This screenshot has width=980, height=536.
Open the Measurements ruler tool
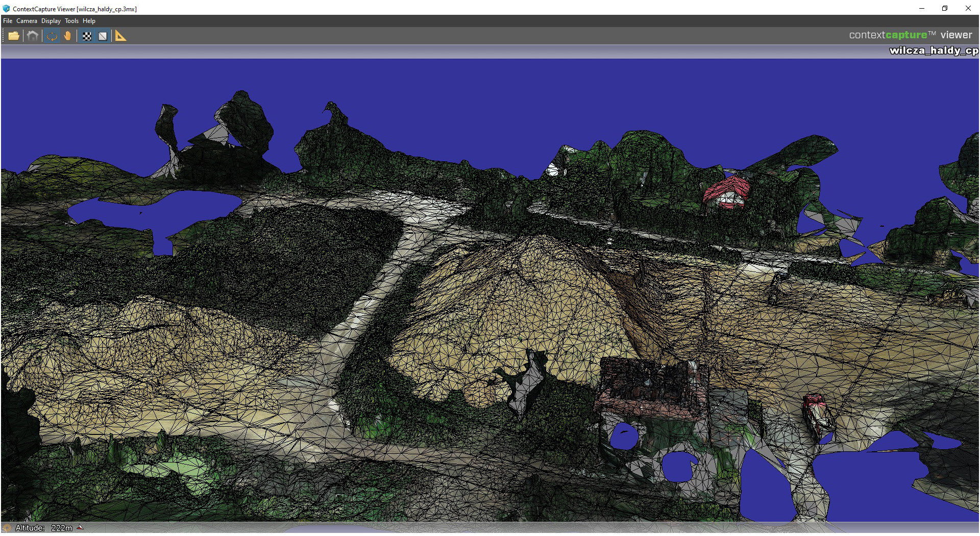point(120,36)
